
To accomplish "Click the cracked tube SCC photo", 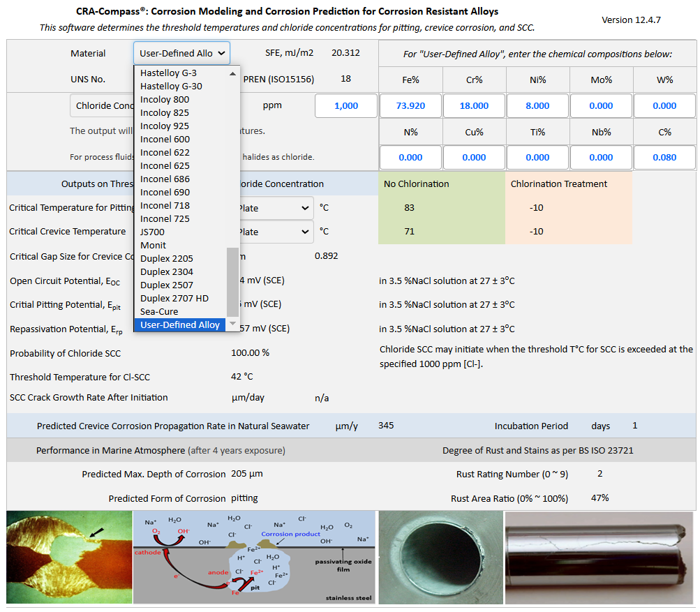I will click(599, 557).
